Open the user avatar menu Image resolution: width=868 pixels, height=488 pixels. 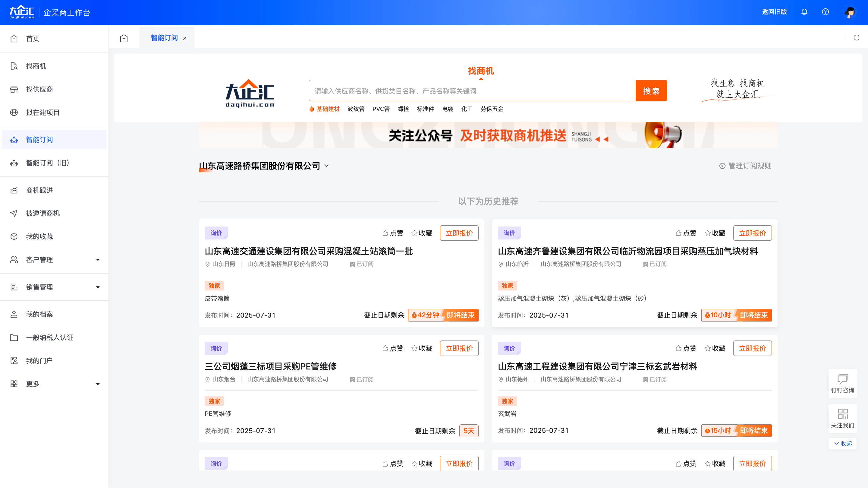[850, 12]
